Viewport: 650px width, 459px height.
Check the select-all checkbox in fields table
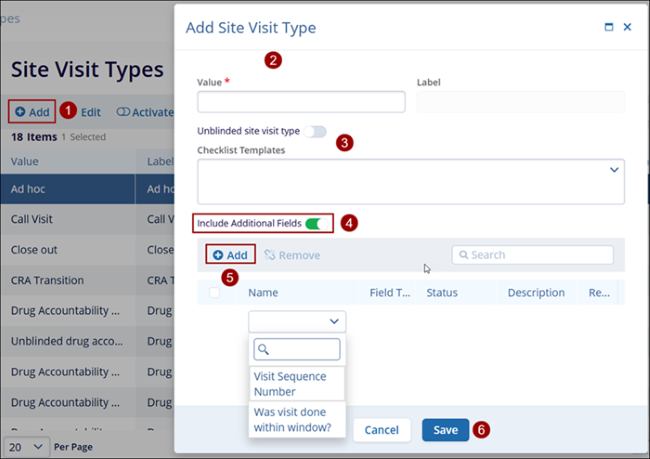click(x=215, y=293)
